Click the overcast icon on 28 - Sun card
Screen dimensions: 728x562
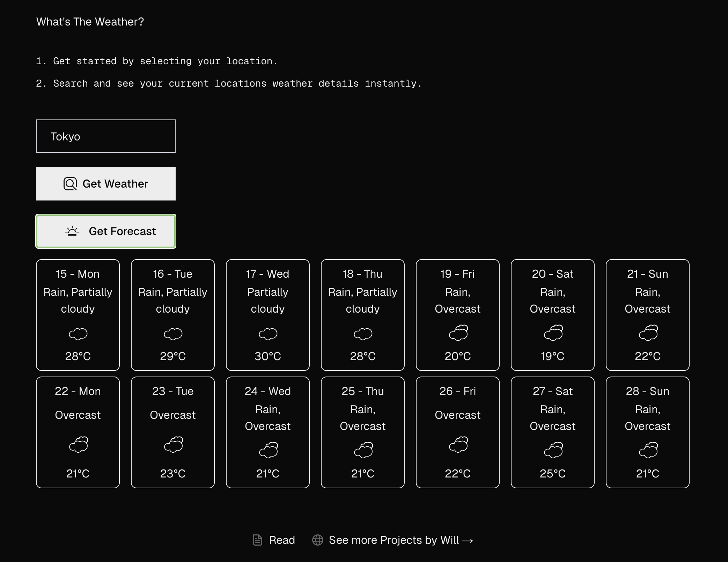point(648,450)
